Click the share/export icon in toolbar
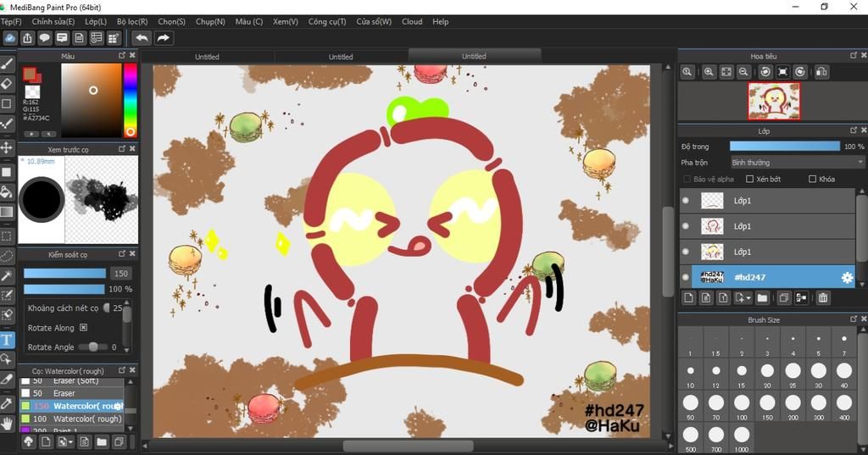868x455 pixels. coord(27,37)
